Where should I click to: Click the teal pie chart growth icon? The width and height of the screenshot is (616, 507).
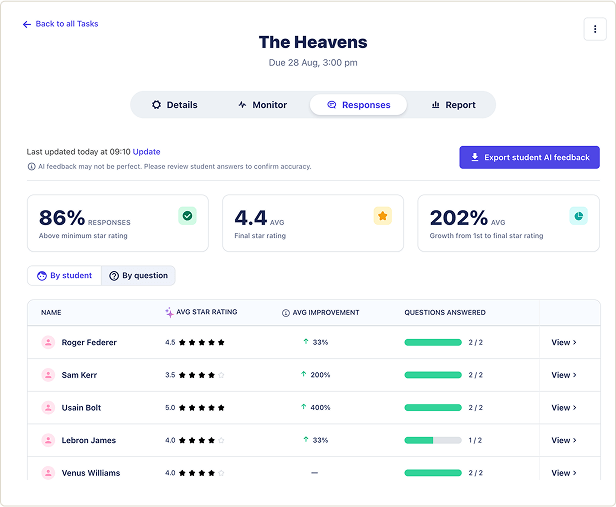click(578, 215)
